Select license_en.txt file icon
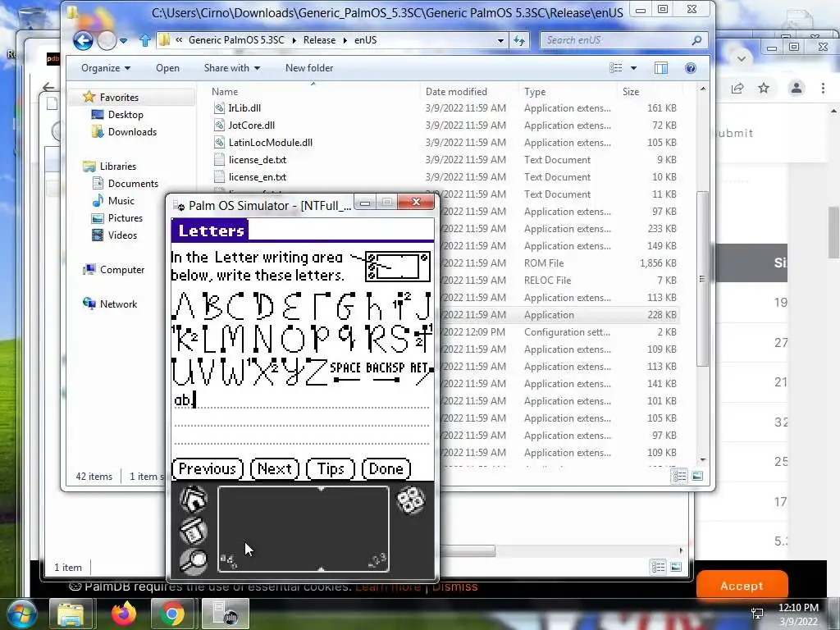This screenshot has width=840, height=630. coord(219,177)
